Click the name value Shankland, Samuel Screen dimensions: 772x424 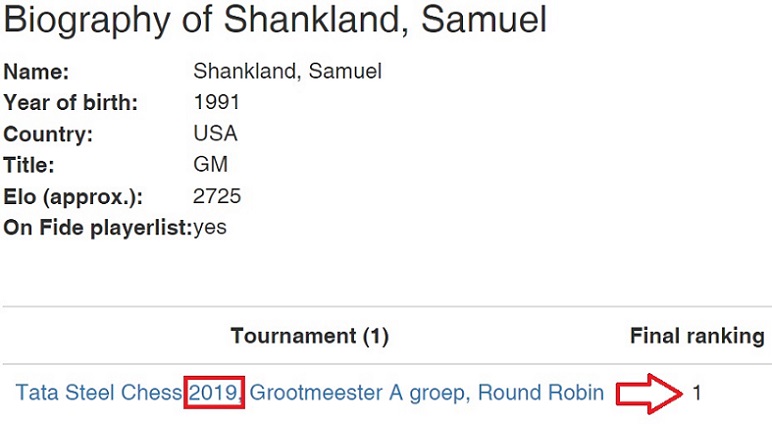click(x=287, y=72)
